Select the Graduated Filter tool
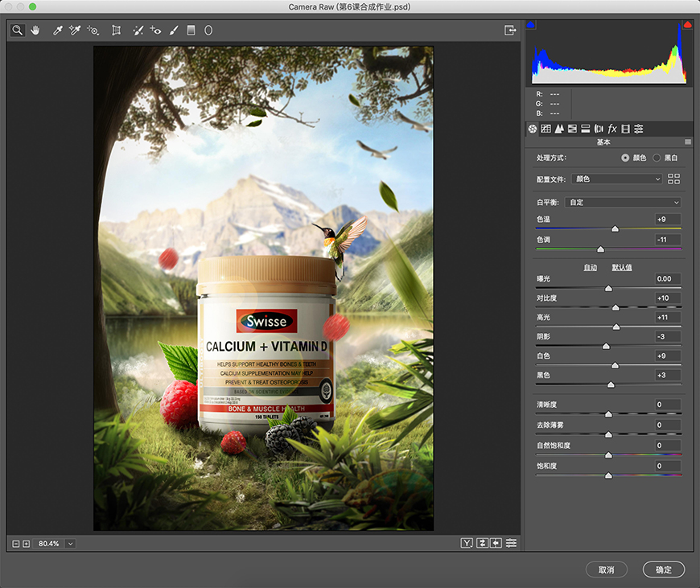This screenshot has height=588, width=700. (x=191, y=31)
